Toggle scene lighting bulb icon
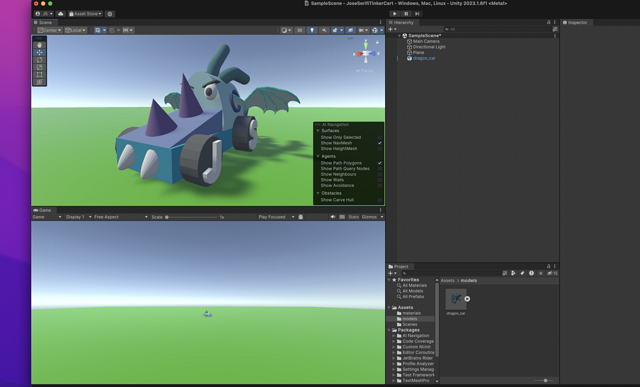This screenshot has width=640, height=387. coord(312,30)
